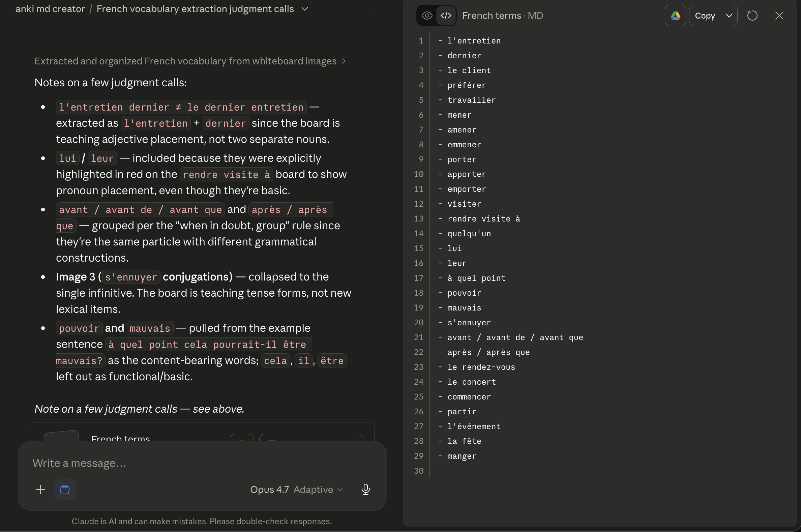Save artifact to Google Drive

[675, 16]
